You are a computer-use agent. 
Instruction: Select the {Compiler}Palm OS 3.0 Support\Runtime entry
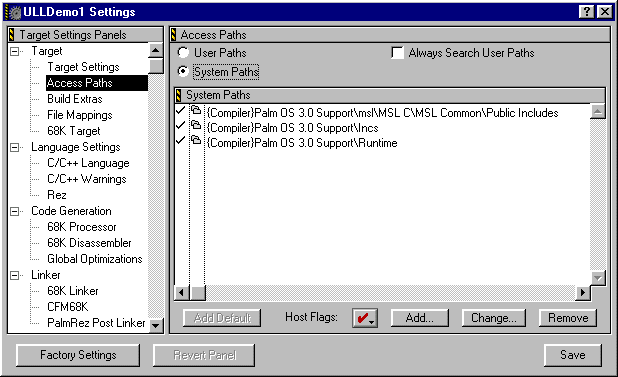click(x=302, y=143)
